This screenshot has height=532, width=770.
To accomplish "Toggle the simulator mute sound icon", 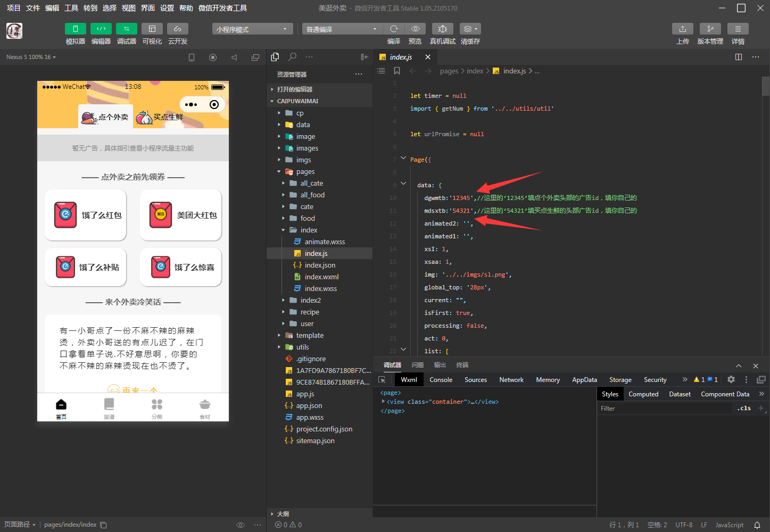I will point(234,57).
